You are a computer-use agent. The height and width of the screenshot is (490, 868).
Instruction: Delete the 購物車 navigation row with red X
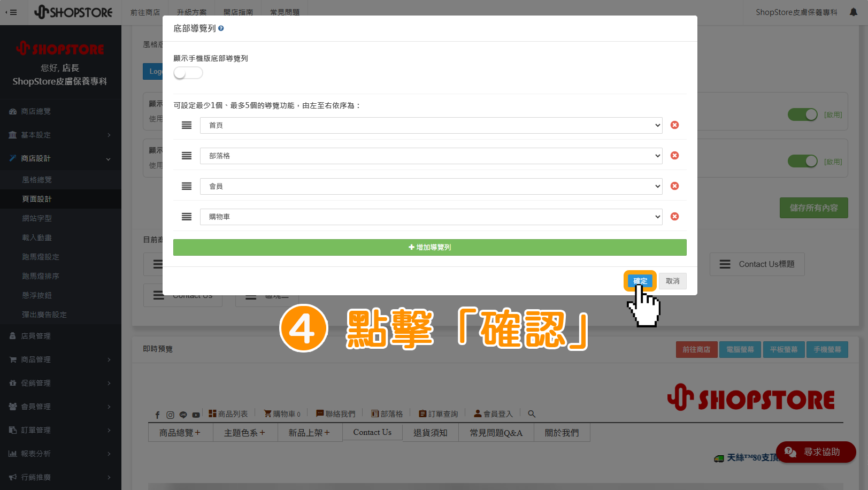675,217
